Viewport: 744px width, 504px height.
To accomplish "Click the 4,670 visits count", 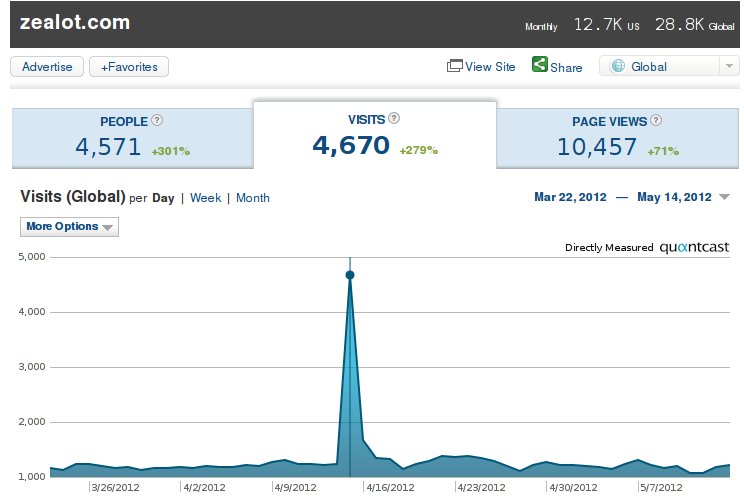I will pyautogui.click(x=351, y=145).
